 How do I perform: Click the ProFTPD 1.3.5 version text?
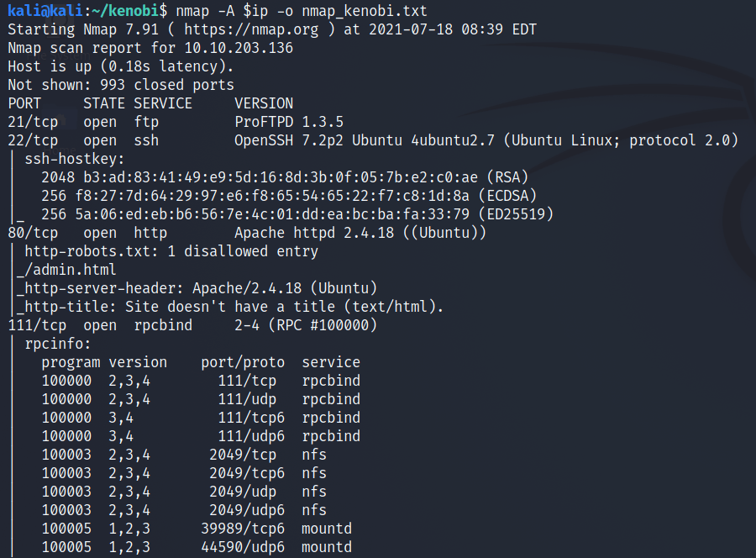[x=289, y=122]
